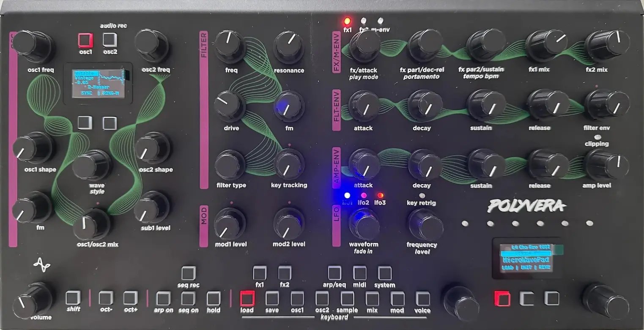Open the arp/seq settings button
This screenshot has width=644, height=330.
coord(334,273)
